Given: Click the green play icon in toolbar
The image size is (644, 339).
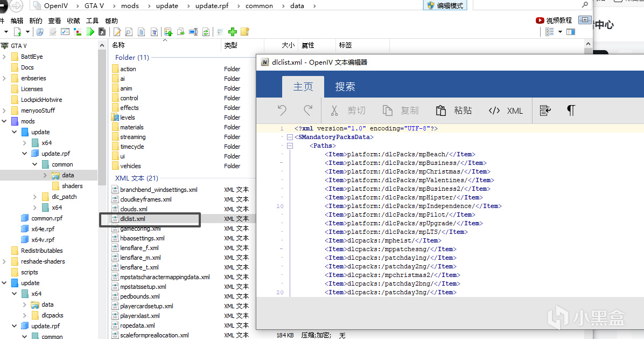Looking at the screenshot, I should coord(90,32).
